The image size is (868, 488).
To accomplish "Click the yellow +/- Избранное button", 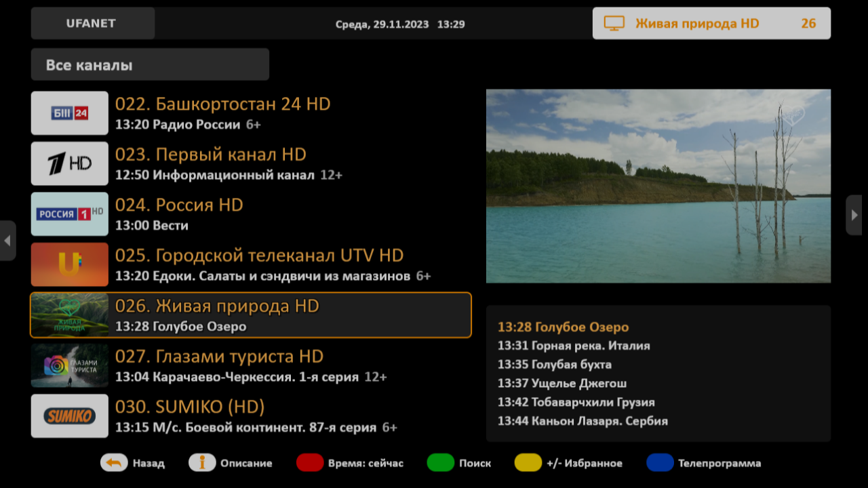I will pyautogui.click(x=528, y=463).
